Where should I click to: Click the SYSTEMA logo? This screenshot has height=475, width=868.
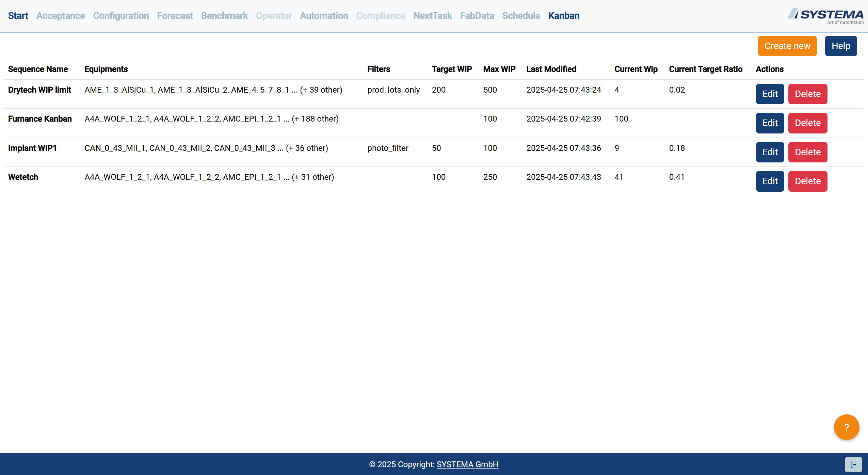(825, 16)
